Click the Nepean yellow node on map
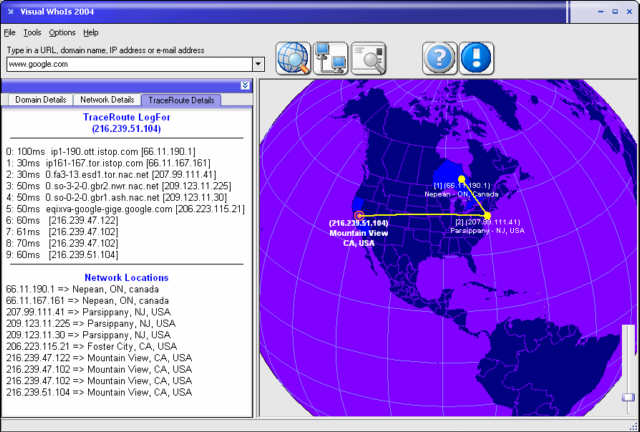Image resolution: width=640 pixels, height=432 pixels. tap(461, 179)
